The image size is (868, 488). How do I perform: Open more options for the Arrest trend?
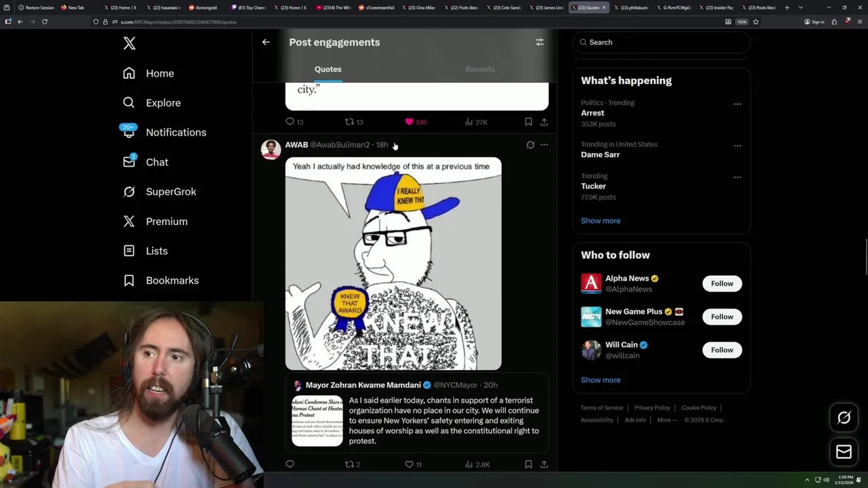(x=737, y=104)
